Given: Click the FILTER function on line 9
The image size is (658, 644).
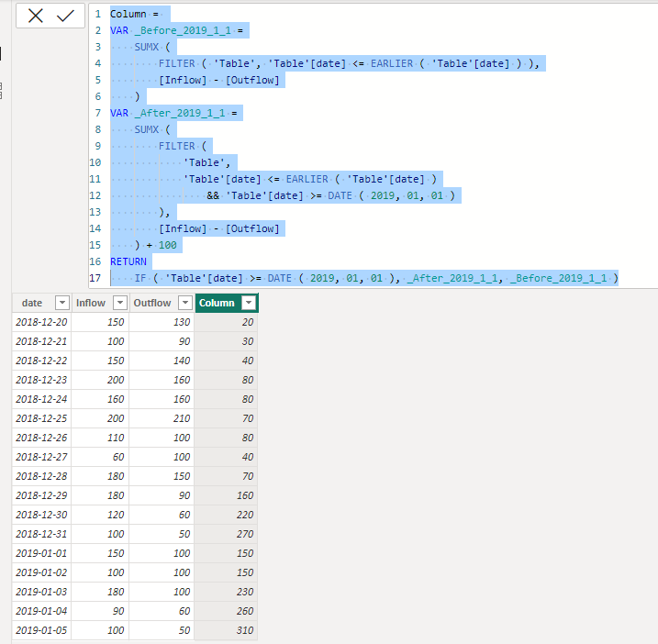Looking at the screenshot, I should click(177, 146).
